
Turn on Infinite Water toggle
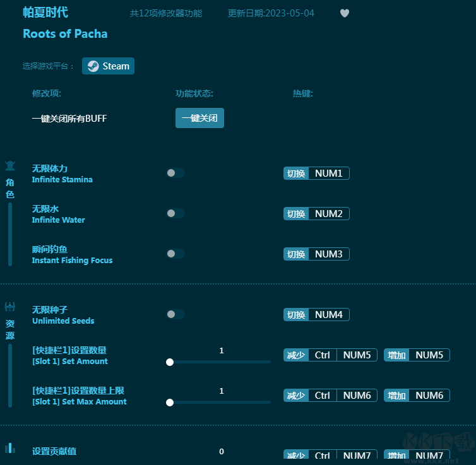pos(176,213)
